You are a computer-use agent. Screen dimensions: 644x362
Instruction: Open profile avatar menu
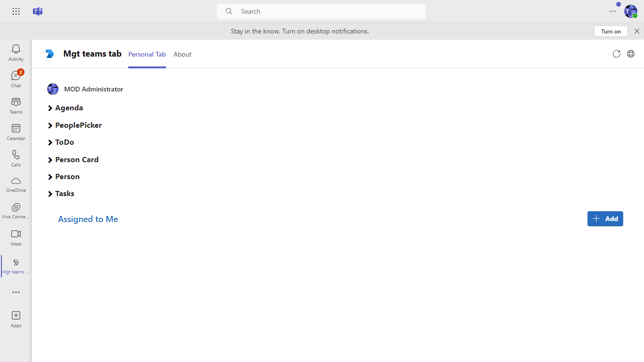tap(631, 11)
